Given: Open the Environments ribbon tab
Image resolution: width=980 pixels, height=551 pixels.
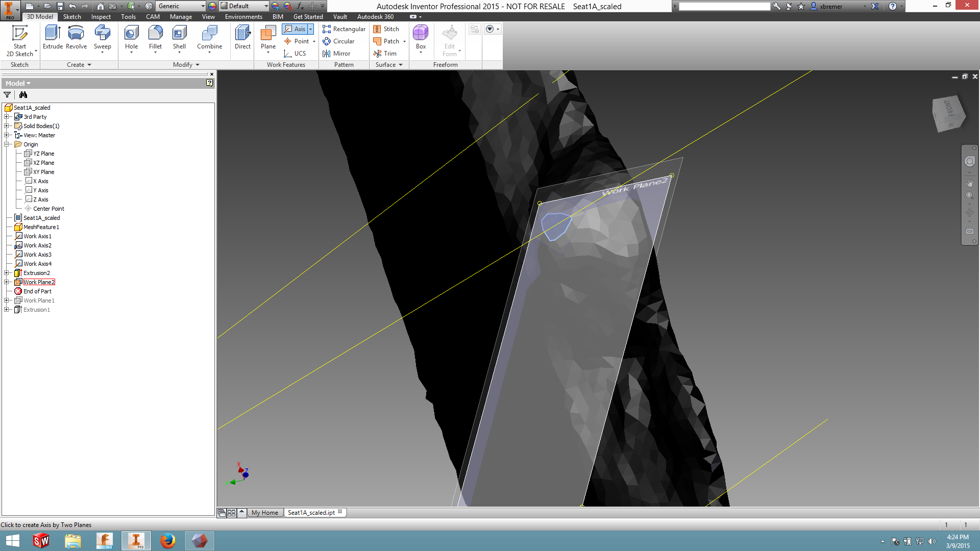Looking at the screenshot, I should click(x=243, y=17).
